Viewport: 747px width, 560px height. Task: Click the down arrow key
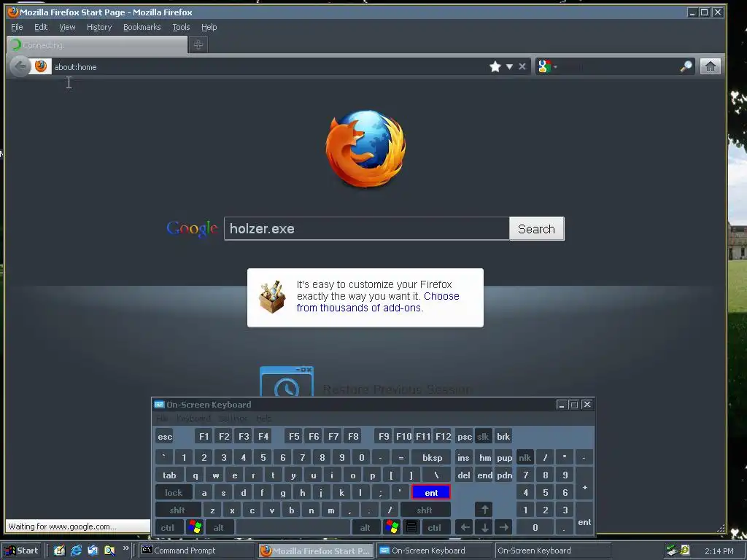tap(484, 528)
